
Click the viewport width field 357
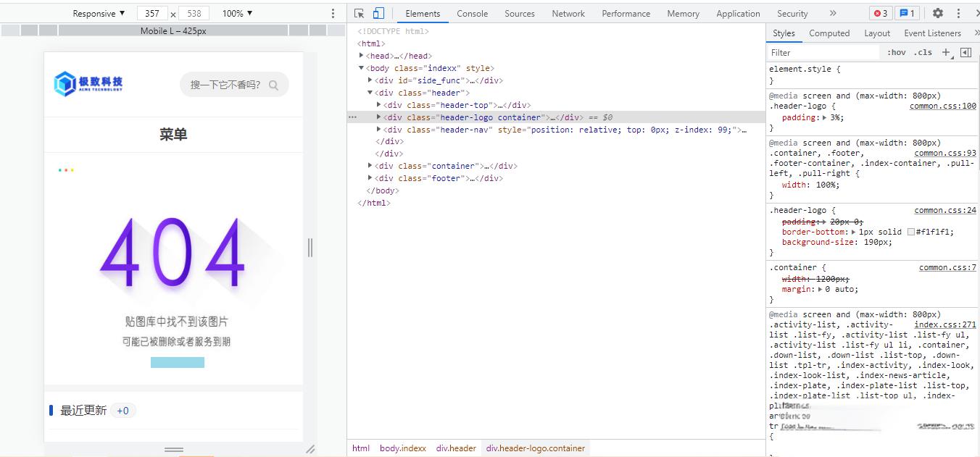[x=152, y=13]
